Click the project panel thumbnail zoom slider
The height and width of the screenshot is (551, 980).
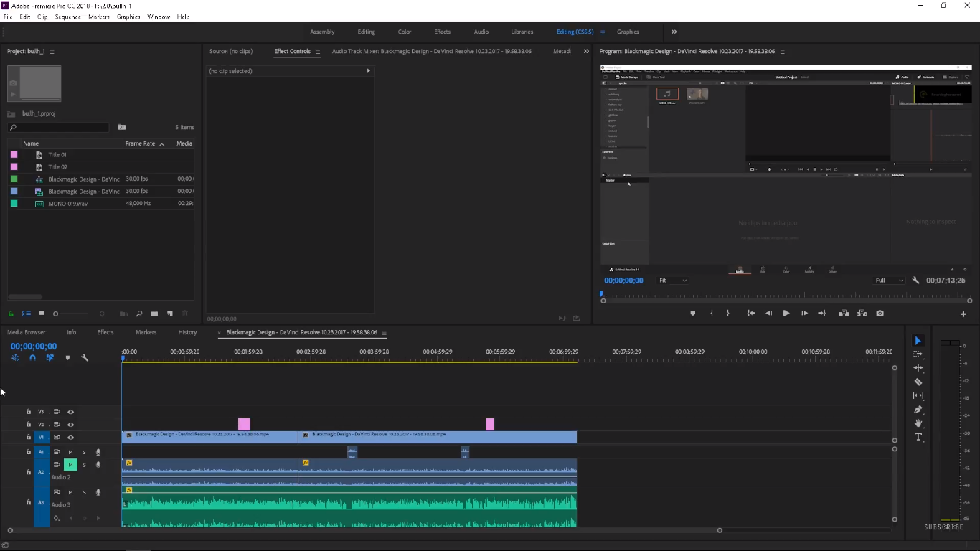56,314
